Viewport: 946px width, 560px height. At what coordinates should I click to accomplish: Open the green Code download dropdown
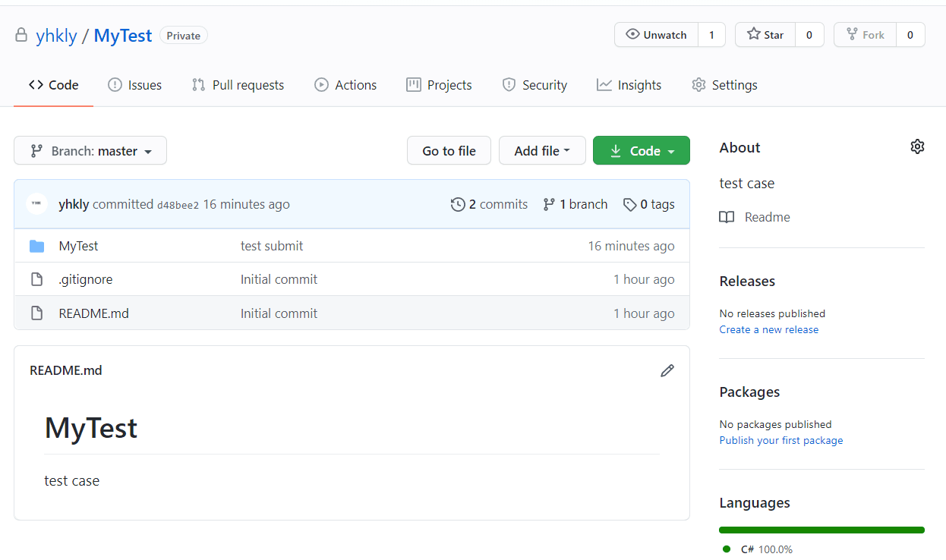click(x=642, y=150)
